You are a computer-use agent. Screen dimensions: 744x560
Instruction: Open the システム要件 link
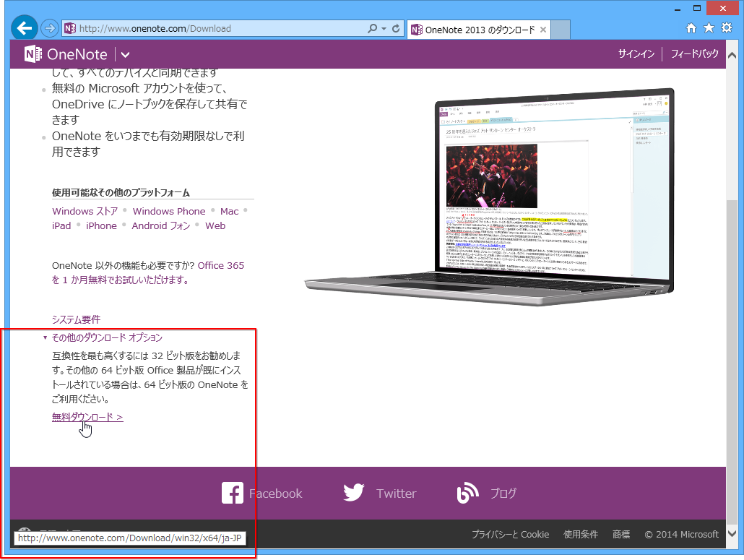(x=76, y=319)
